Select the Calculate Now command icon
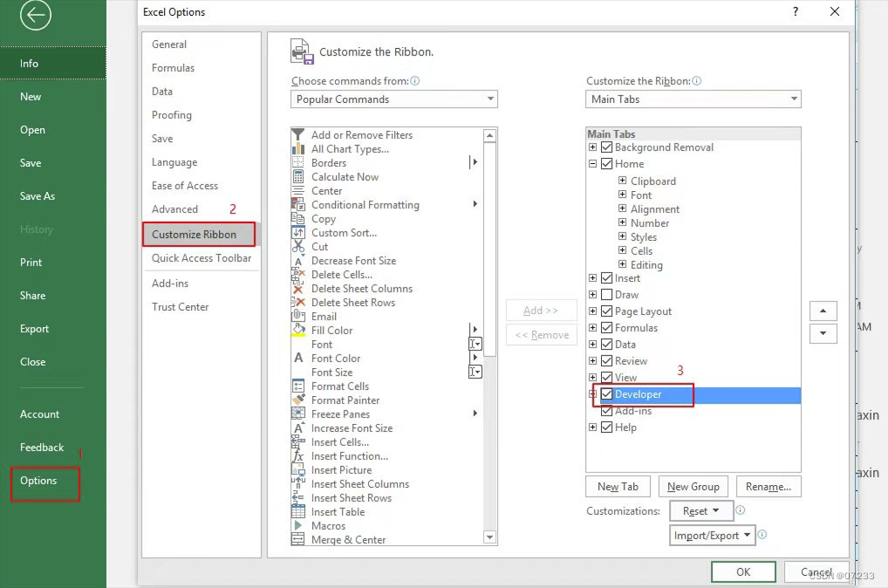Screen dimensions: 888x588 click(x=297, y=177)
